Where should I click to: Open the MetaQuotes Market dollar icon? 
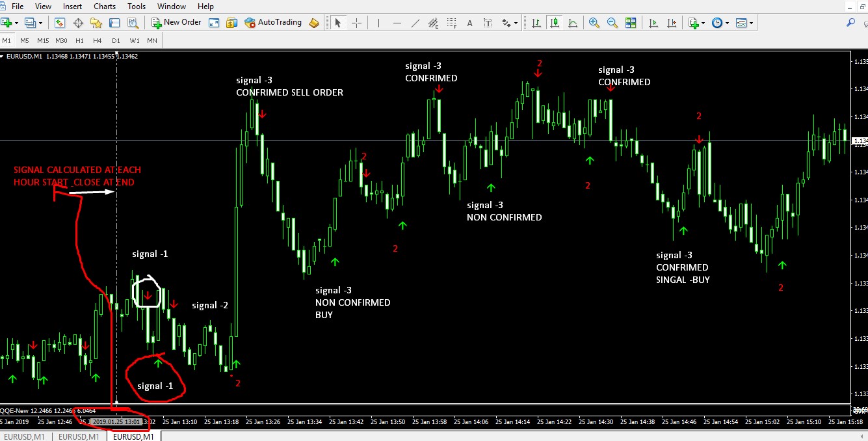231,22
